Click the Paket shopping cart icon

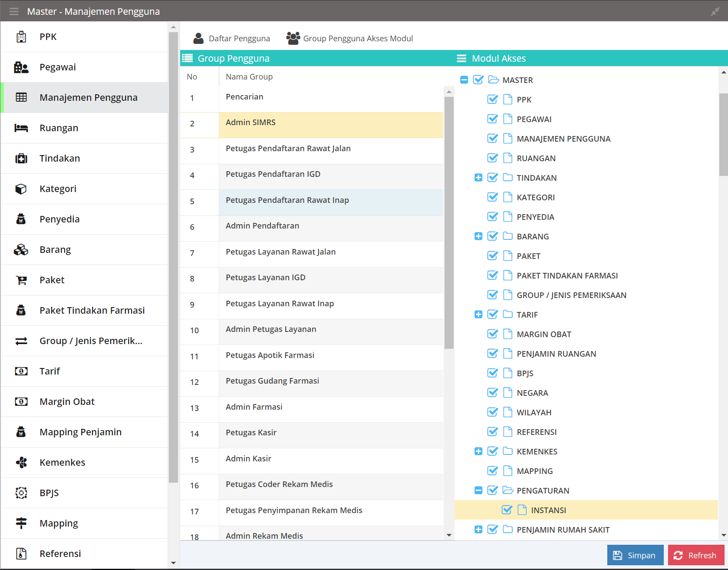point(21,280)
